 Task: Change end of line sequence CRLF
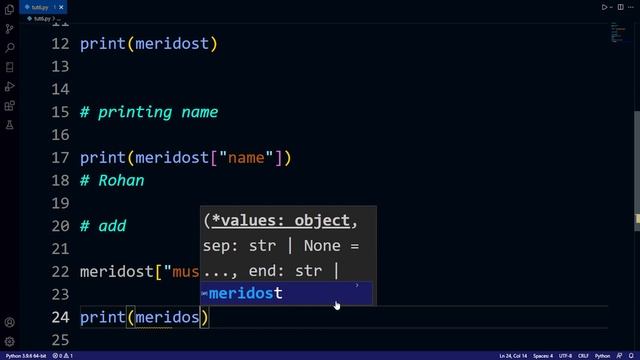tap(583, 356)
